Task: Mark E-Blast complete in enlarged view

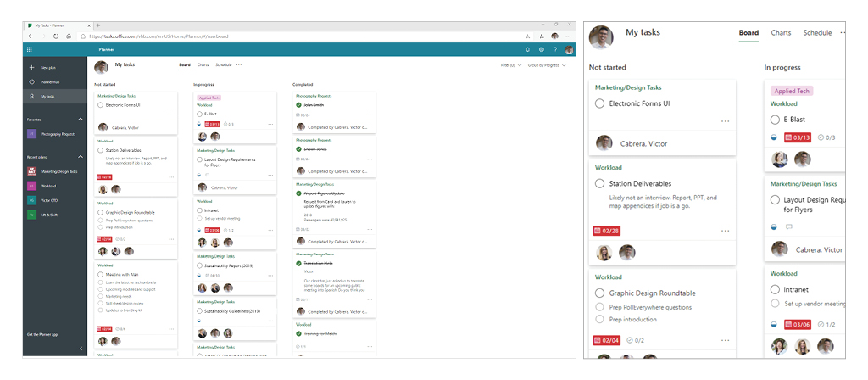Action: (775, 119)
